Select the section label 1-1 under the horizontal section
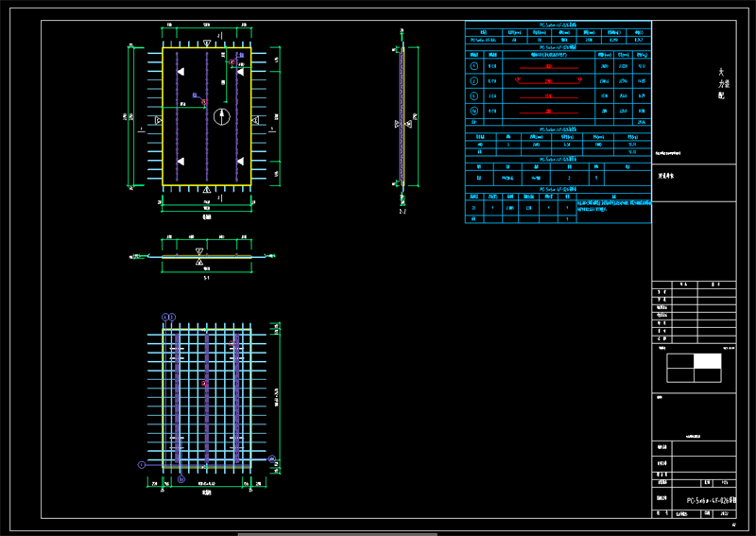This screenshot has height=536, width=756. (206, 278)
